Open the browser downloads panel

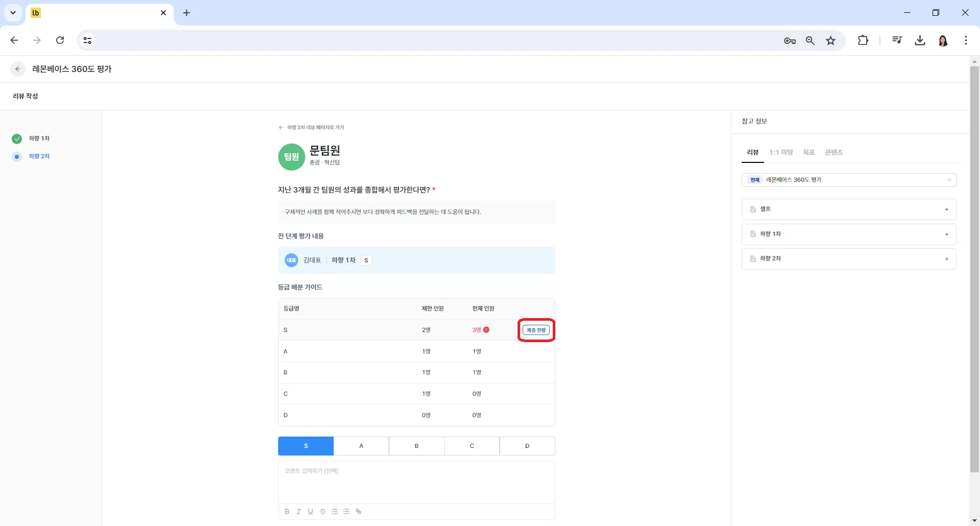pos(920,40)
